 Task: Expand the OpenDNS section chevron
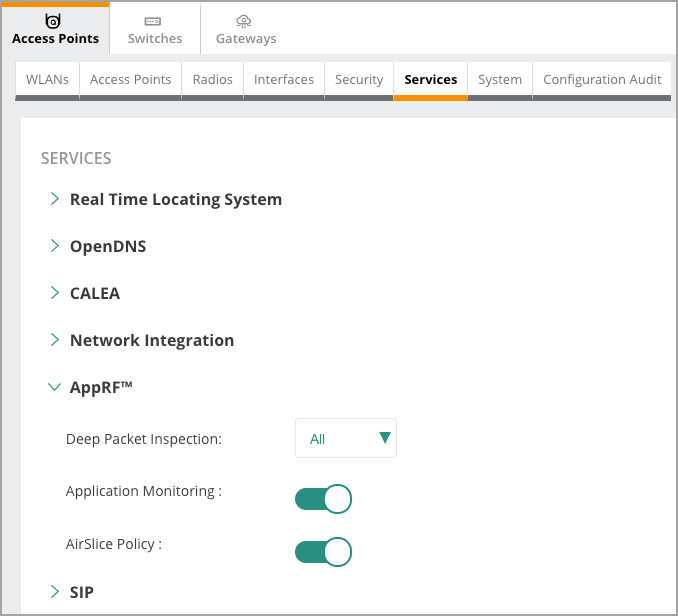pyautogui.click(x=55, y=246)
